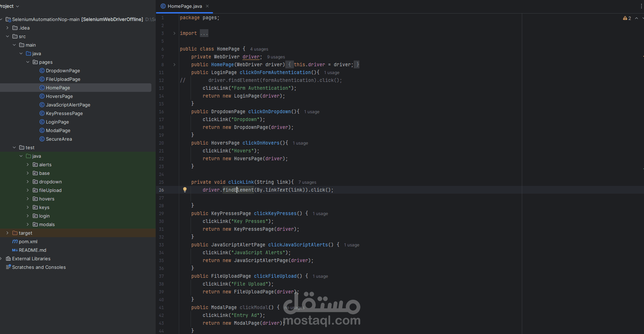Image resolution: width=644 pixels, height=334 pixels.
Task: Select the login package
Action: pyautogui.click(x=44, y=216)
